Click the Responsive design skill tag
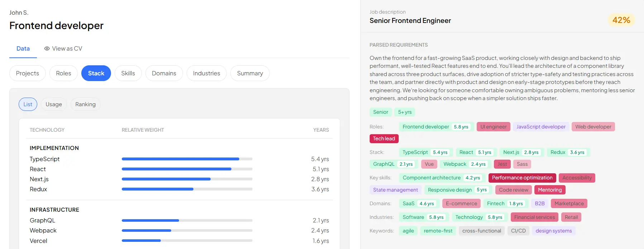This screenshot has height=249, width=644. click(458, 190)
